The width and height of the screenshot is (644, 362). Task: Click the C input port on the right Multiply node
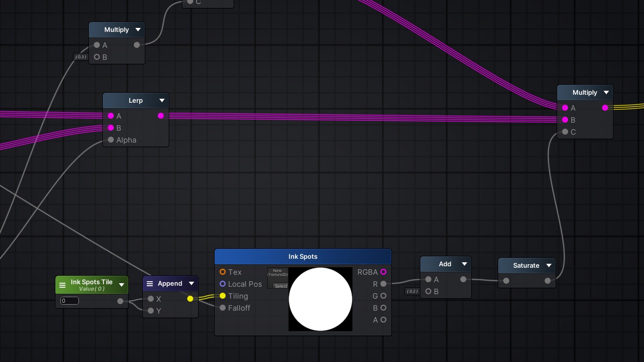click(565, 132)
